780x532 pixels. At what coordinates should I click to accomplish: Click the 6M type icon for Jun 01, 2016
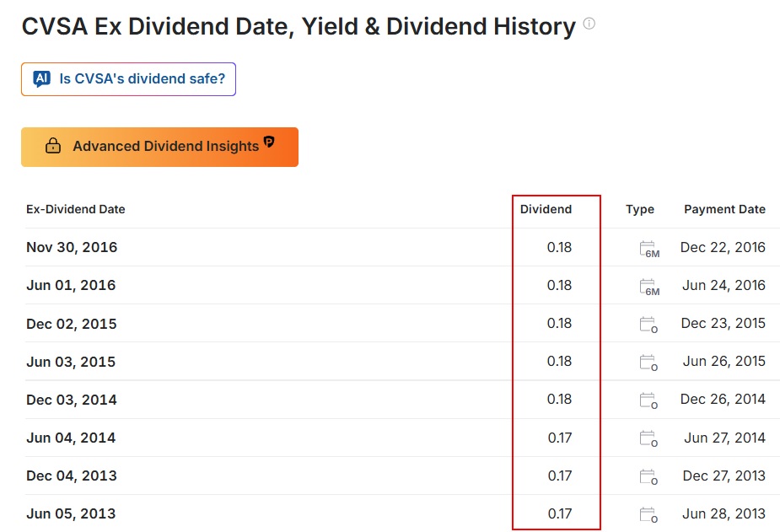click(x=649, y=287)
